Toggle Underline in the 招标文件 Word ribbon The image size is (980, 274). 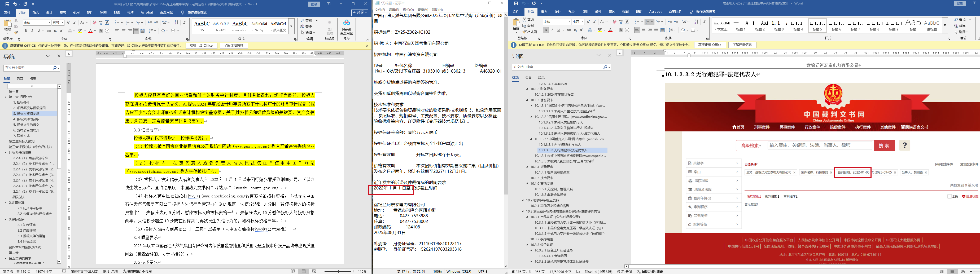pos(38,31)
